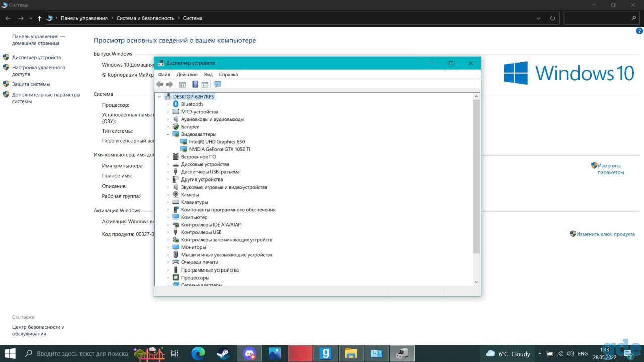Expand Аудиовходы и аудиовыходы category

click(x=168, y=119)
